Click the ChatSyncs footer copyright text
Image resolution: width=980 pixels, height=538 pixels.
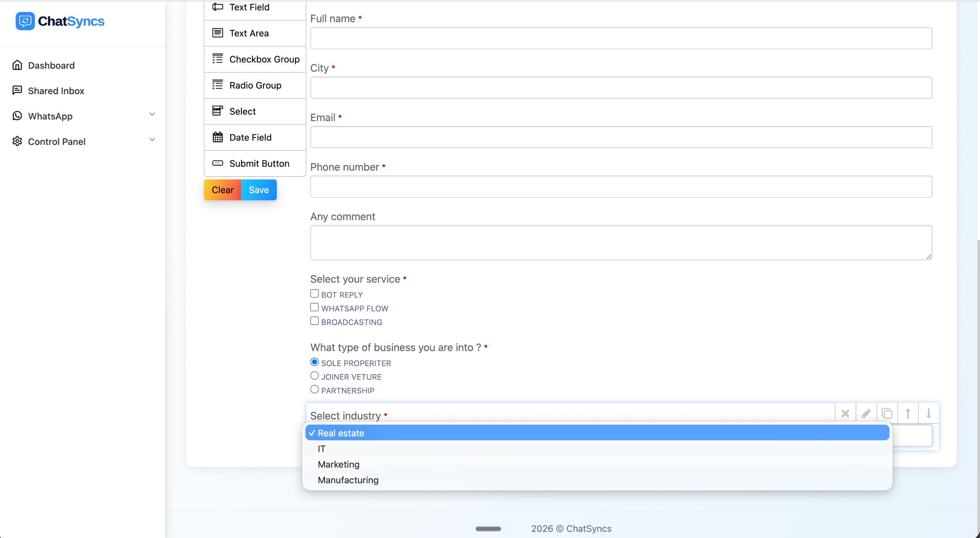point(571,528)
